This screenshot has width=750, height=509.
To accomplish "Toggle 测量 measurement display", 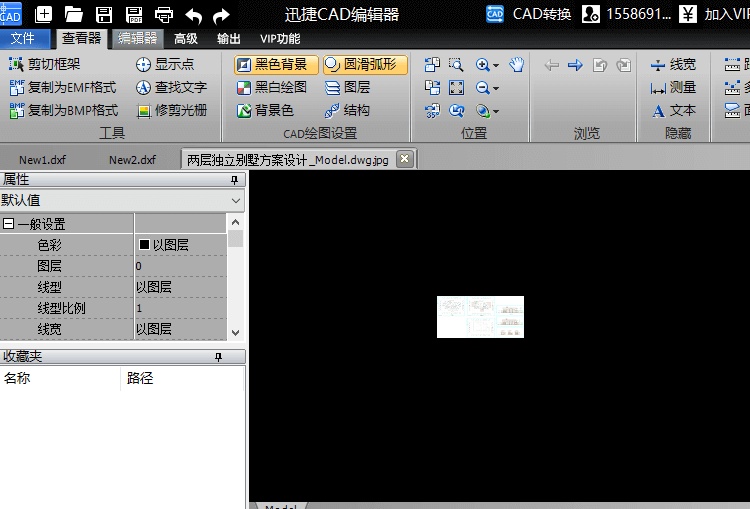I will click(673, 88).
